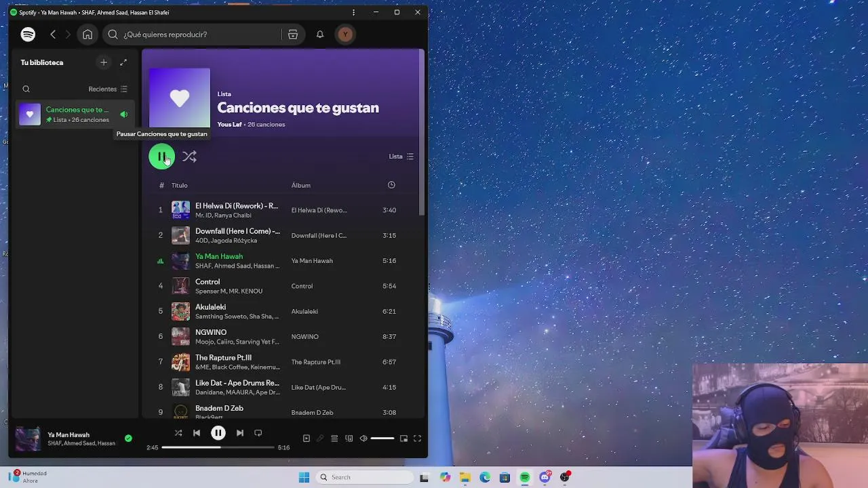Open the Spenser M, MR. KENOU artist link

(x=229, y=291)
